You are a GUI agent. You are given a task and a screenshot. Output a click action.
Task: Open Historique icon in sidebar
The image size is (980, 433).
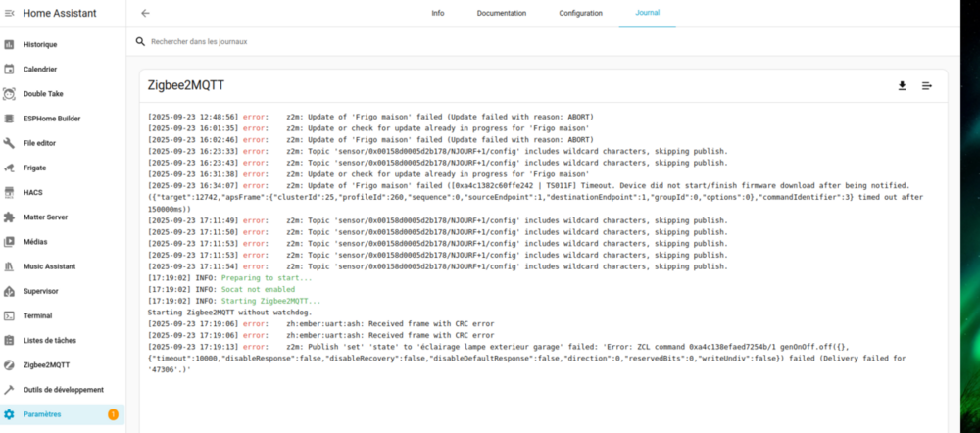coord(9,44)
